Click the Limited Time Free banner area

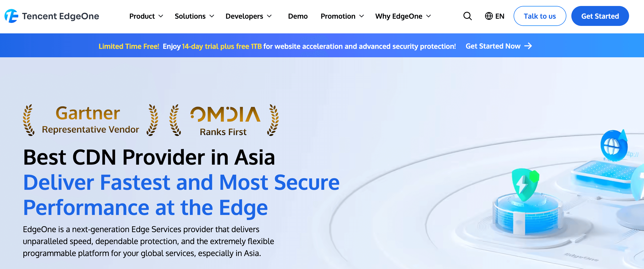322,46
